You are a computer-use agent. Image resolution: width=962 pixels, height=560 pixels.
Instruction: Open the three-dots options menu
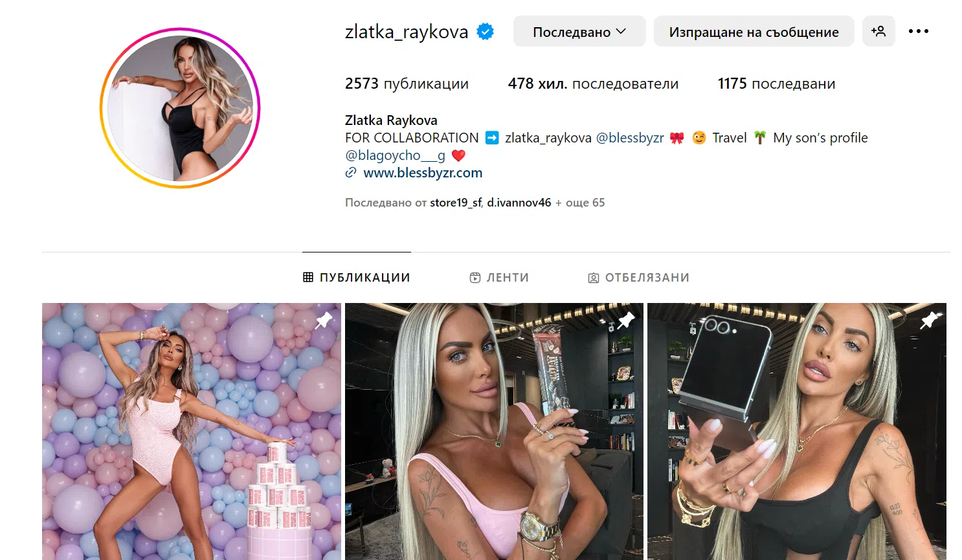[x=918, y=31]
